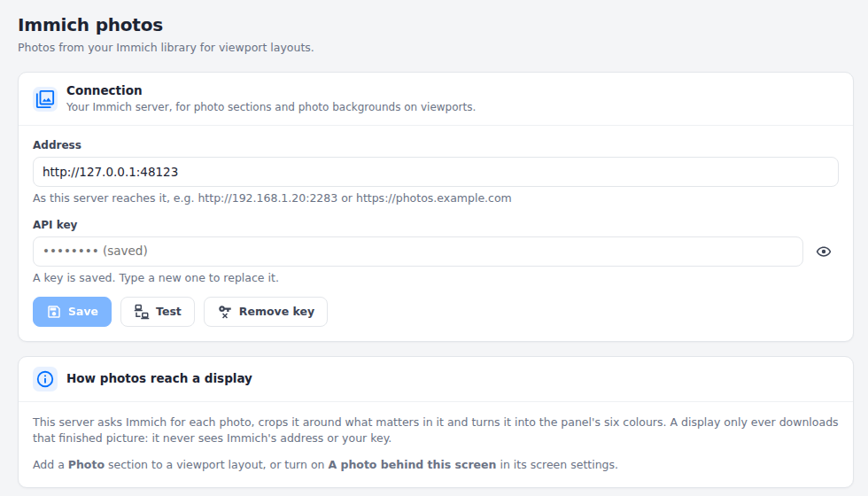Show the API key with eye icon
Viewport: 868px width, 496px height.
click(824, 252)
